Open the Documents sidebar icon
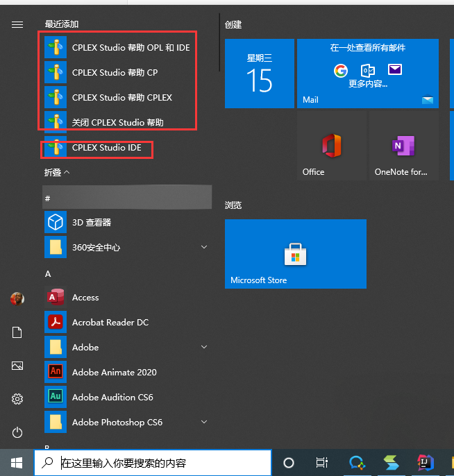This screenshot has width=454, height=476. coord(17,332)
